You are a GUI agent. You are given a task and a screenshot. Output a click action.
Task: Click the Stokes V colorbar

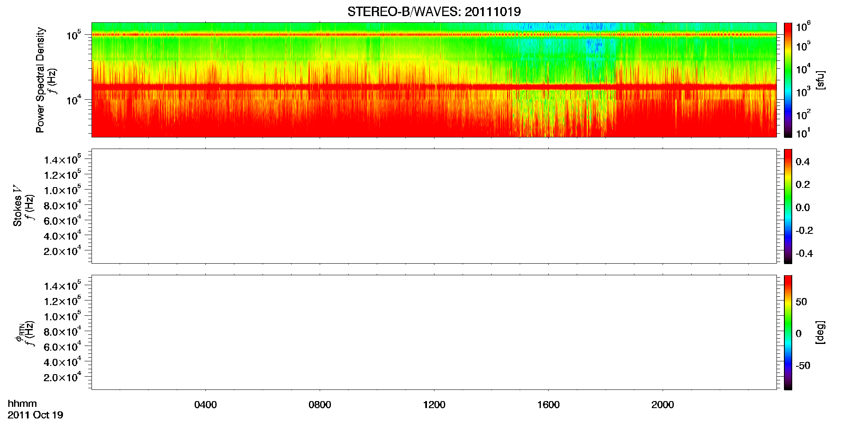pos(788,206)
